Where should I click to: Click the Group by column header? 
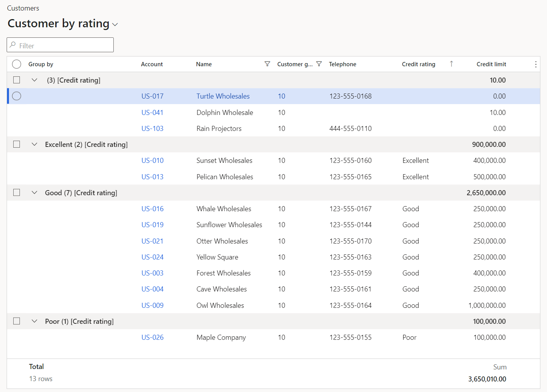coord(41,64)
